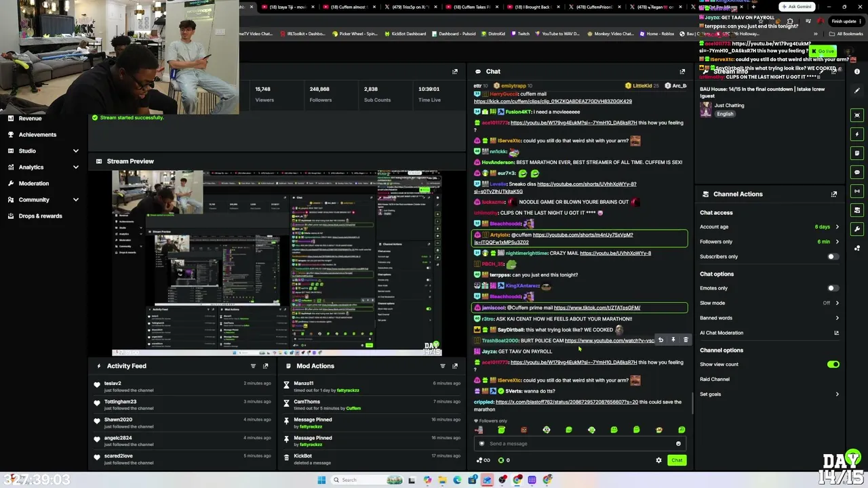The height and width of the screenshot is (488, 868).
Task: Click Tottingham23 in Activity Feed
Action: click(x=120, y=402)
